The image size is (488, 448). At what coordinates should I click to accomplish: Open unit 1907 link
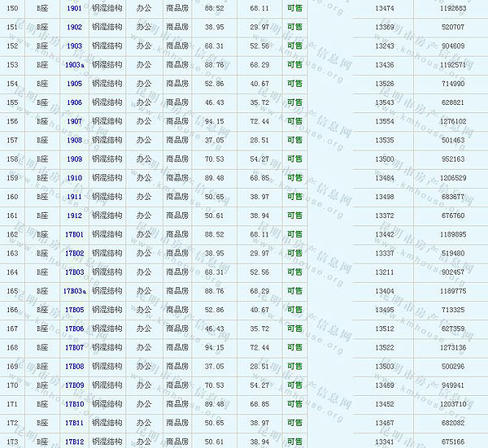[74, 121]
